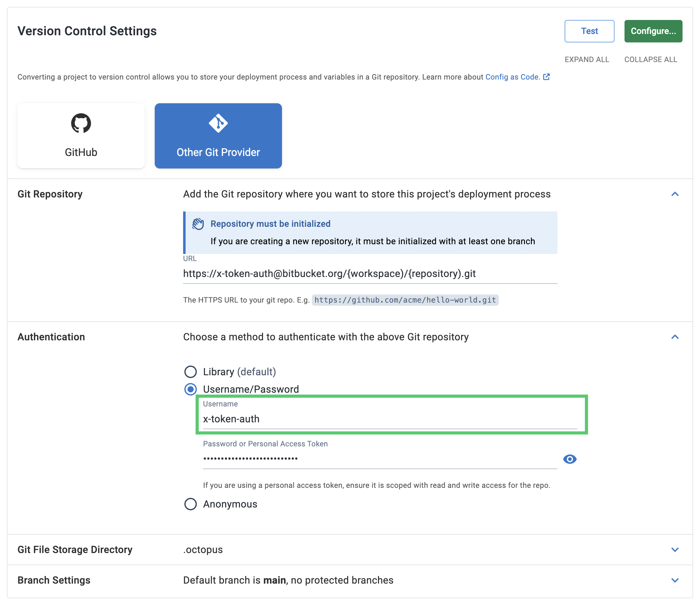Expand the Git File Storage Directory section

pos(675,550)
